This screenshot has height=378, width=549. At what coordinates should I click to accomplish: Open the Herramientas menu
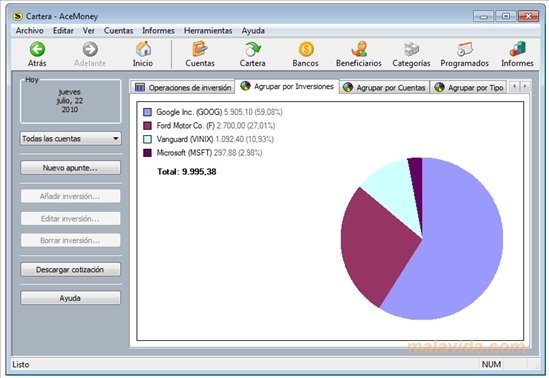coord(208,31)
